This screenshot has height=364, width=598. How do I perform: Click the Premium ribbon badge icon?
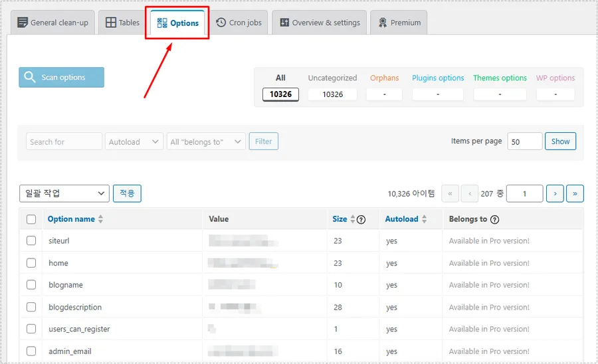click(x=383, y=23)
